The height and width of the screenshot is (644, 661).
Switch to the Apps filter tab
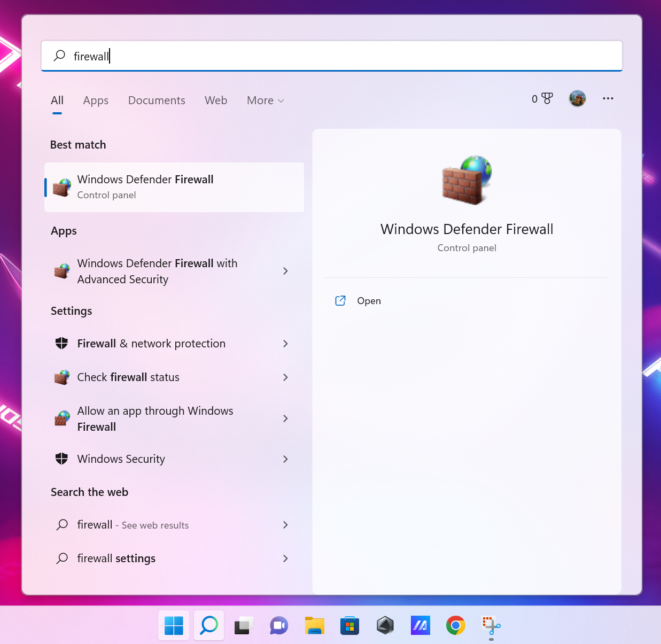96,100
